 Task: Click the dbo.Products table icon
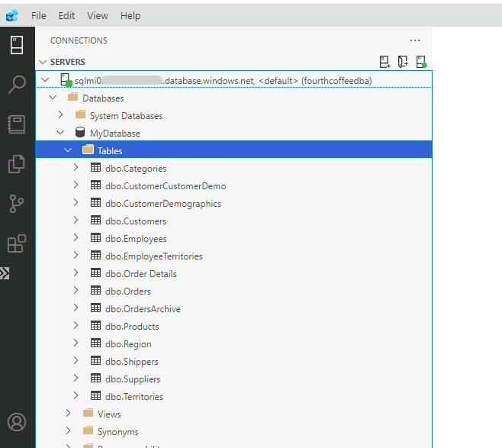[x=95, y=325]
